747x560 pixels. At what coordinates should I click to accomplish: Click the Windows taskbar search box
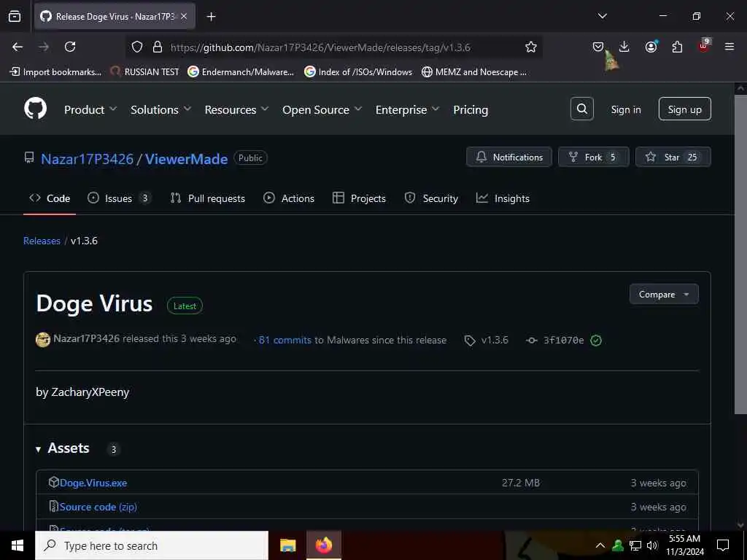point(152,545)
